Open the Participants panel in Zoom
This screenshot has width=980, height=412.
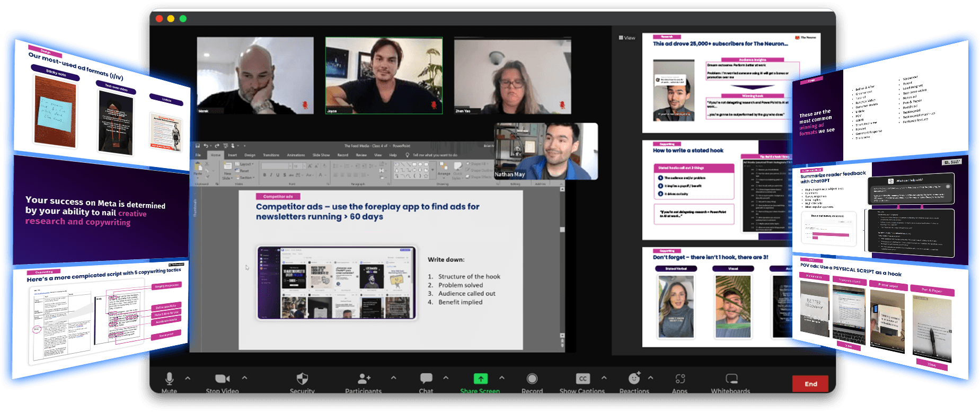click(x=364, y=379)
